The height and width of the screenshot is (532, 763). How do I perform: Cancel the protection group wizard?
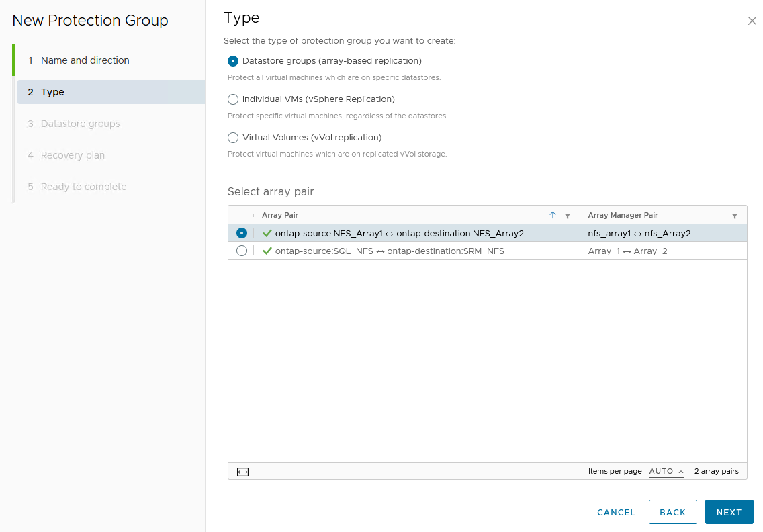click(616, 512)
